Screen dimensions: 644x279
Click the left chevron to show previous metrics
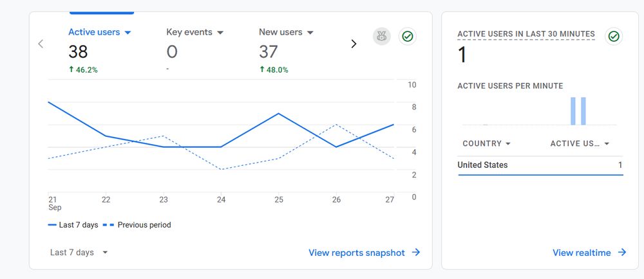pyautogui.click(x=40, y=44)
